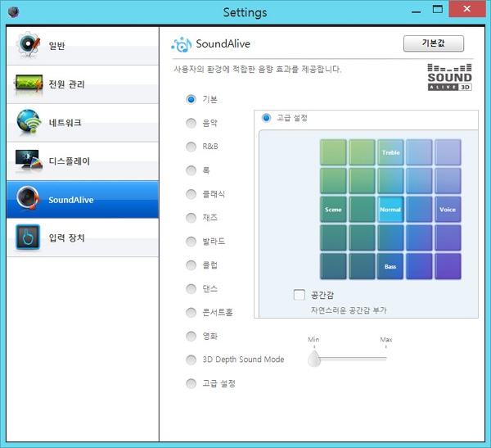This screenshot has width=491, height=448.
Task: Click the 3D depth slider handle
Action: pos(313,359)
